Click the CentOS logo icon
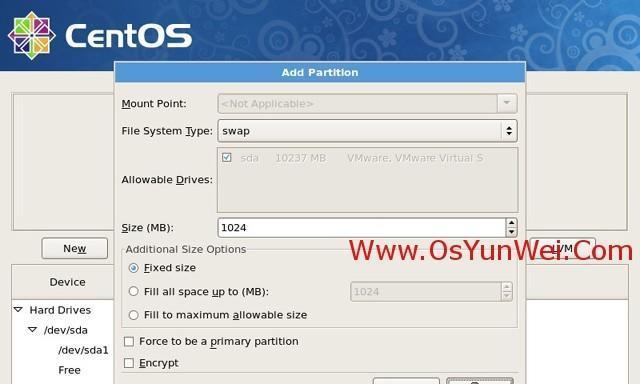Image resolution: width=640 pixels, height=384 pixels. tap(31, 36)
